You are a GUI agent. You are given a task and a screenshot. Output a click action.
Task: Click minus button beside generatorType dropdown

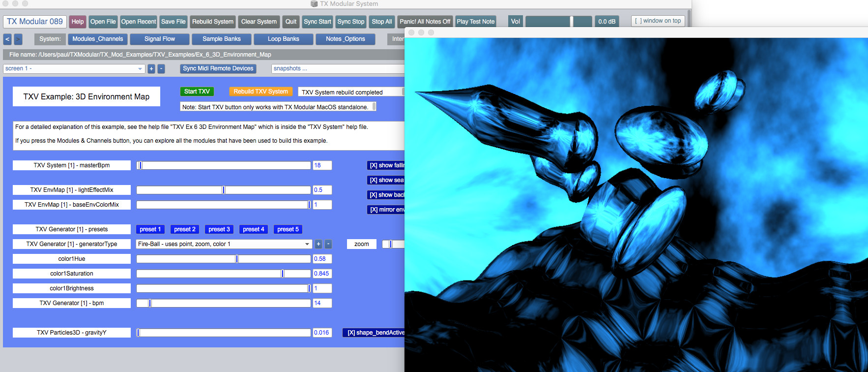tap(328, 244)
